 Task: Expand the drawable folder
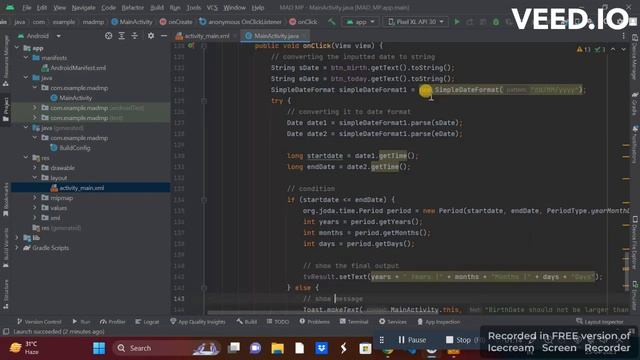click(x=35, y=167)
